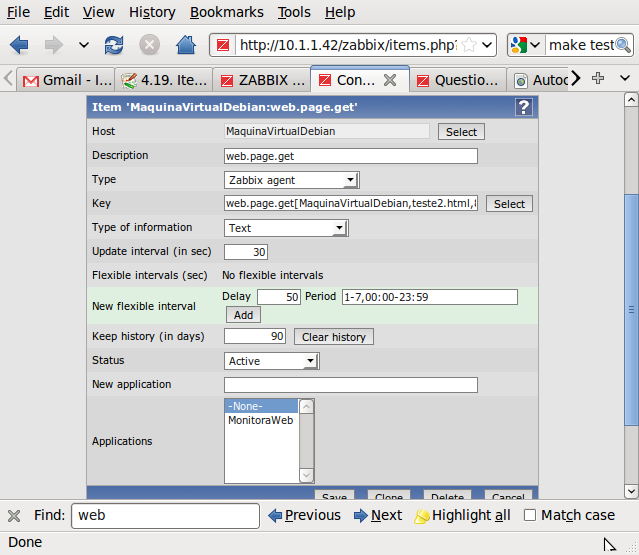The width and height of the screenshot is (639, 555).
Task: Click the flexible interval Delay field
Action: click(x=279, y=297)
